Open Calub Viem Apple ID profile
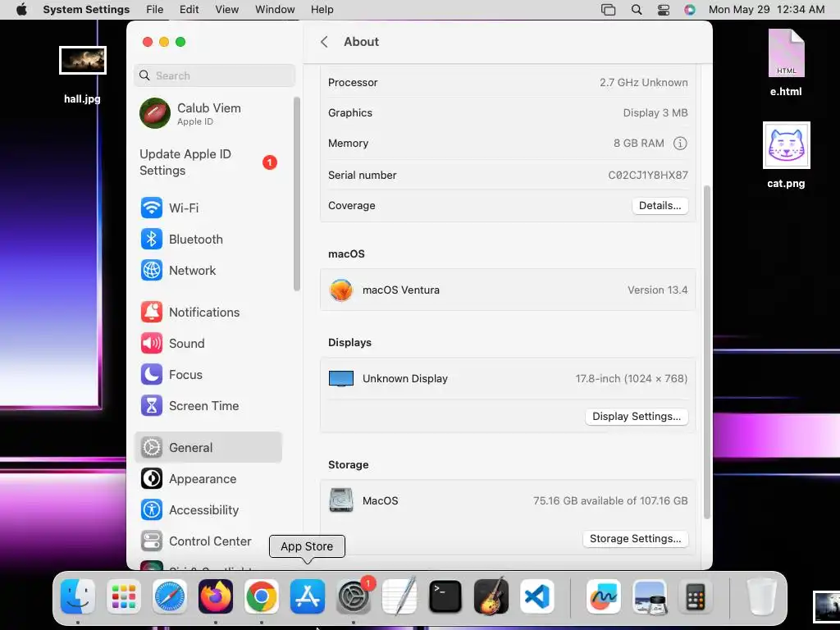840x630 pixels. point(208,113)
